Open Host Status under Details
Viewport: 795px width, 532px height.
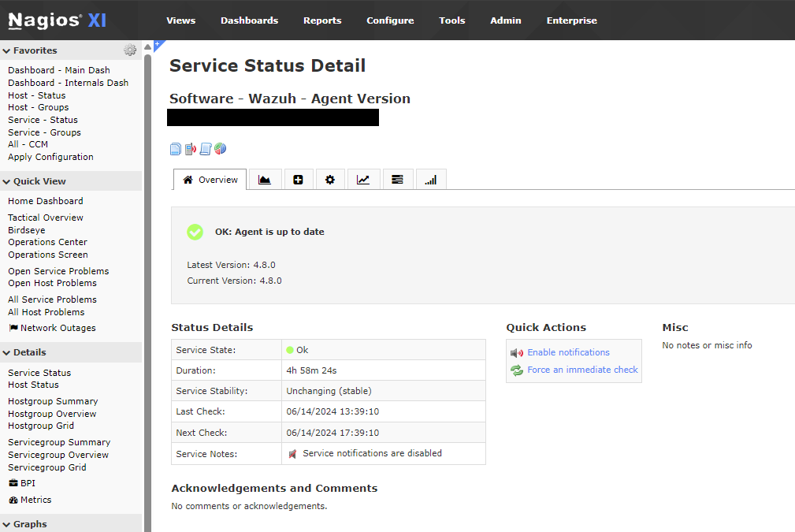click(x=33, y=385)
